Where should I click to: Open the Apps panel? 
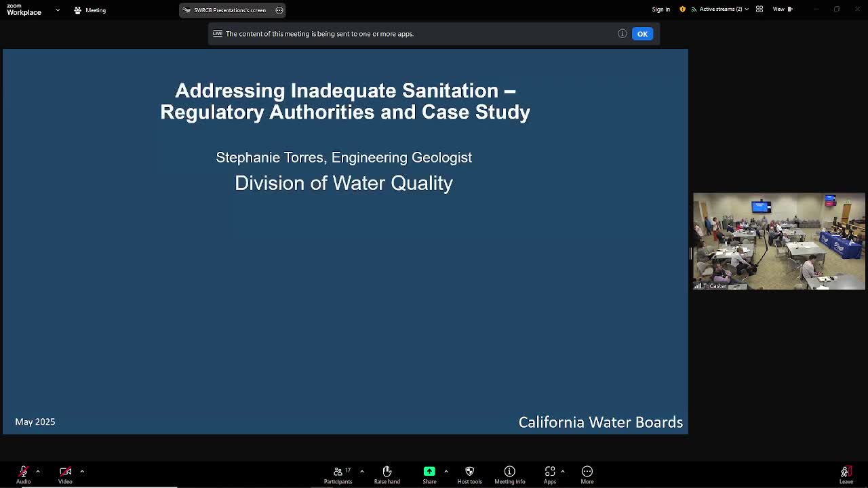550,474
